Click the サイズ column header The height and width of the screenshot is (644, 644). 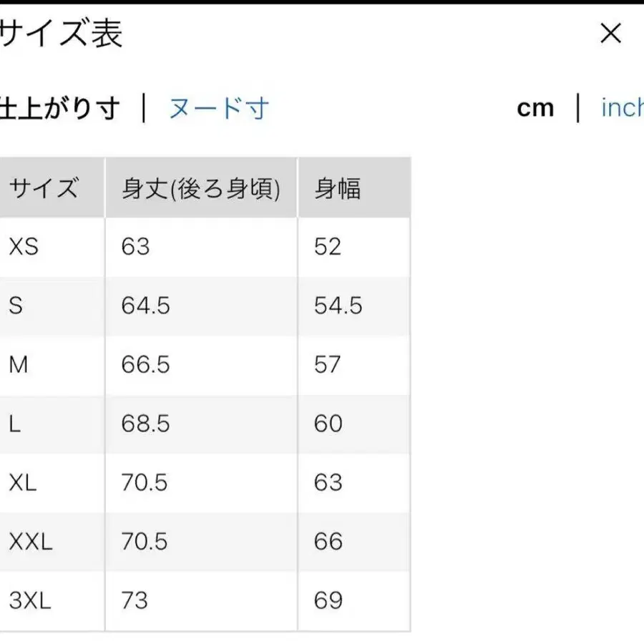(44, 187)
